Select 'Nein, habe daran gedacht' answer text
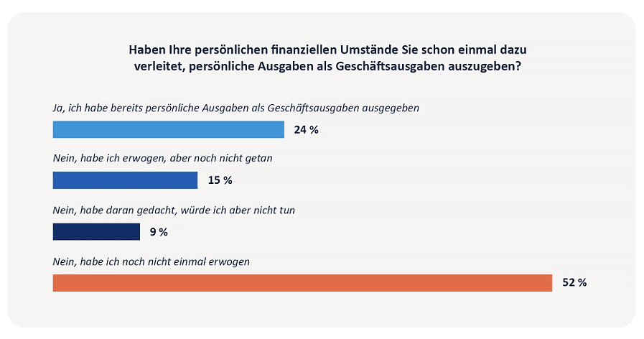Screen dimensions: 644x339 [x=174, y=210]
